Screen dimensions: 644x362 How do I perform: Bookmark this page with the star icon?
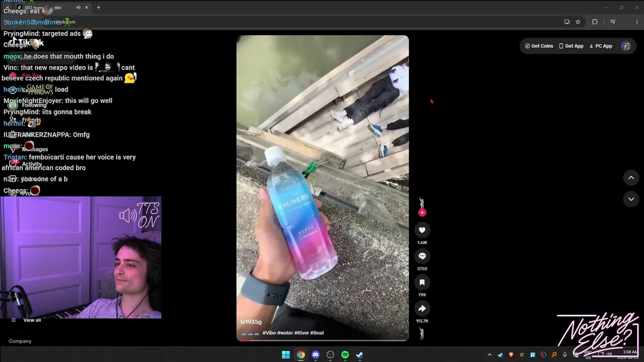[x=578, y=22]
